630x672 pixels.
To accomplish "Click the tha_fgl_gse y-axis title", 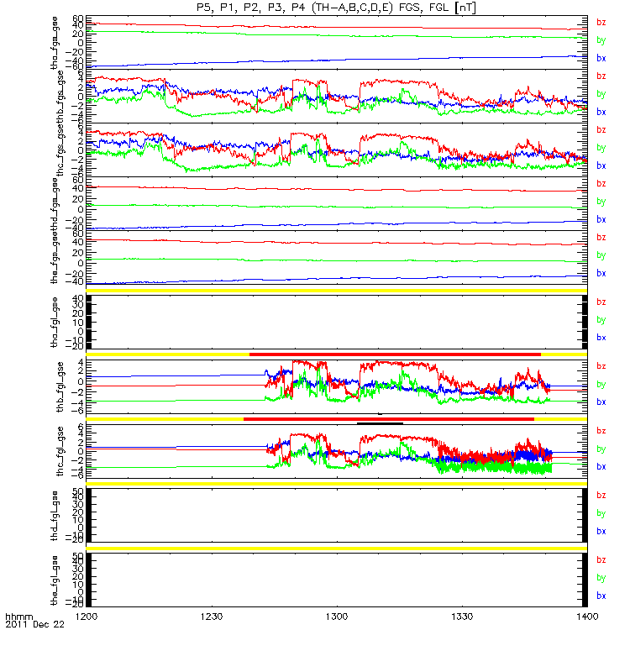I will (x=55, y=322).
